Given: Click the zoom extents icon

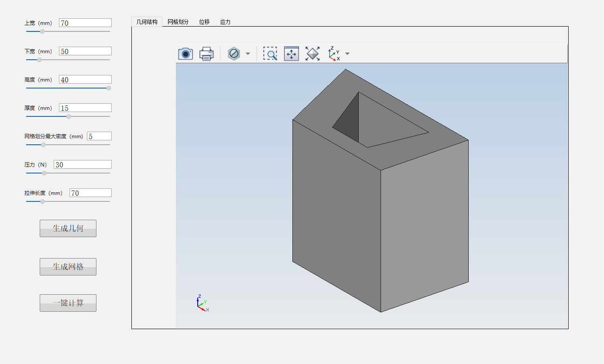Looking at the screenshot, I should click(312, 54).
